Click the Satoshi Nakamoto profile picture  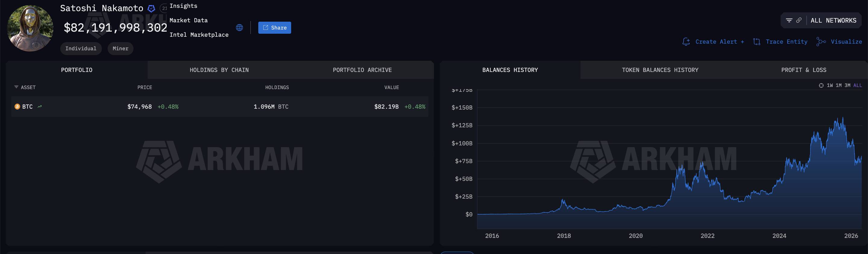pos(30,28)
